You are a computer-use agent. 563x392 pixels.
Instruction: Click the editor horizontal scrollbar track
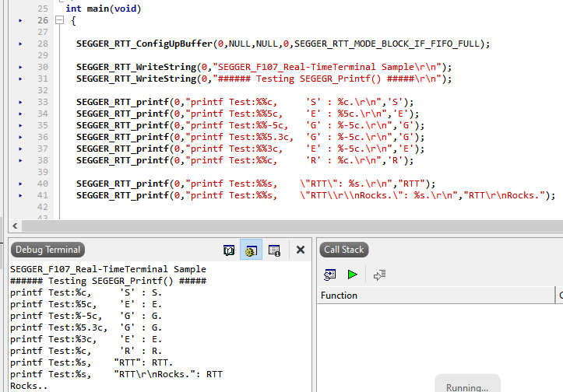click(x=292, y=226)
